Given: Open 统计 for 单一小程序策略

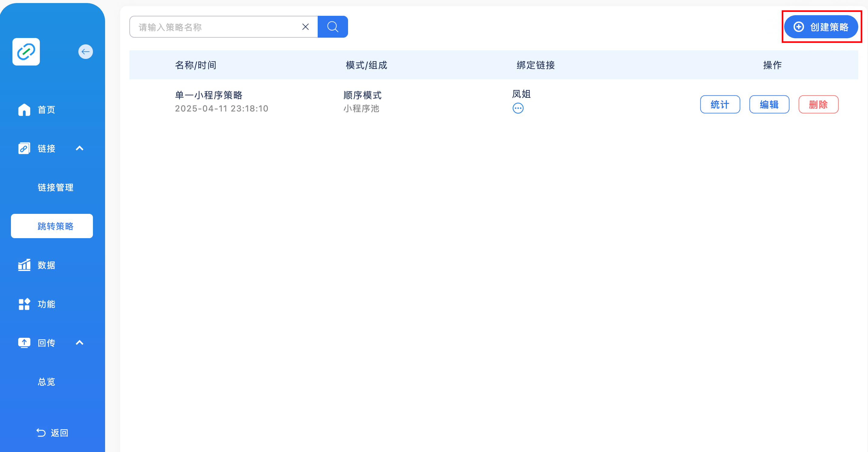Looking at the screenshot, I should pos(720,104).
